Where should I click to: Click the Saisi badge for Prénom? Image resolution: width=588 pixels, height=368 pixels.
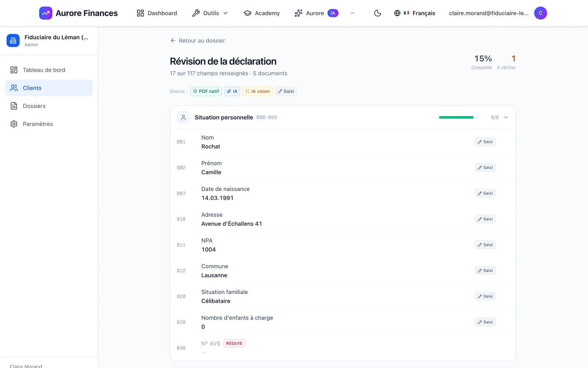pyautogui.click(x=485, y=167)
